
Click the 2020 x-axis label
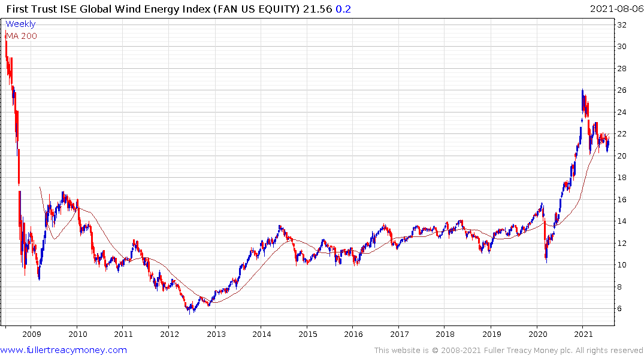537,334
